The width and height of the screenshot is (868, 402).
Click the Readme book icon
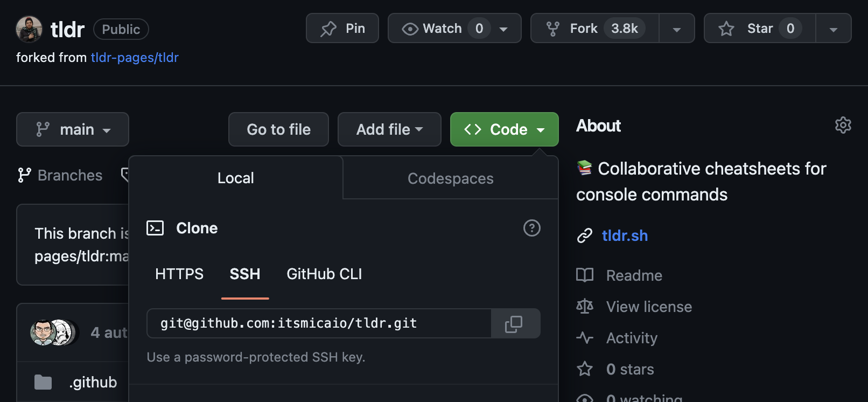(x=585, y=275)
